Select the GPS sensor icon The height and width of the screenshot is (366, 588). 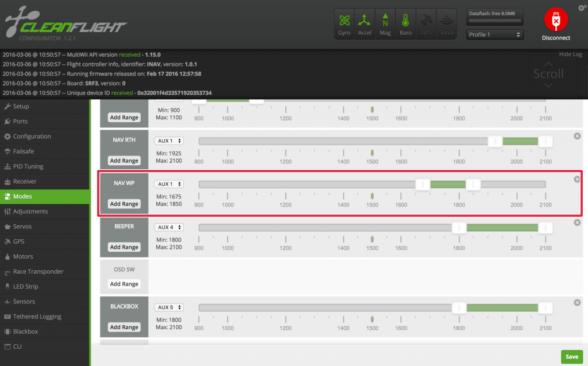click(x=426, y=23)
